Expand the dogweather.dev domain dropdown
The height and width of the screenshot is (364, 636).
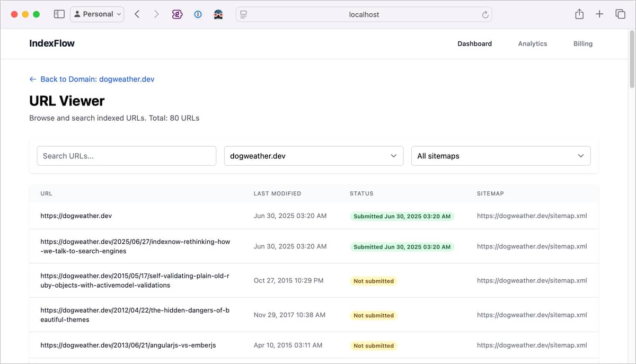314,156
